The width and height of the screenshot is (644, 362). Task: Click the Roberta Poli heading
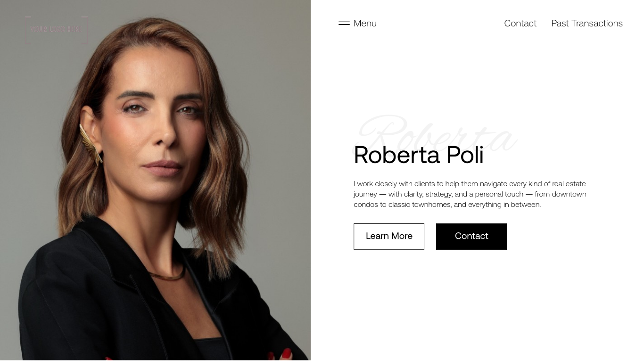click(419, 155)
